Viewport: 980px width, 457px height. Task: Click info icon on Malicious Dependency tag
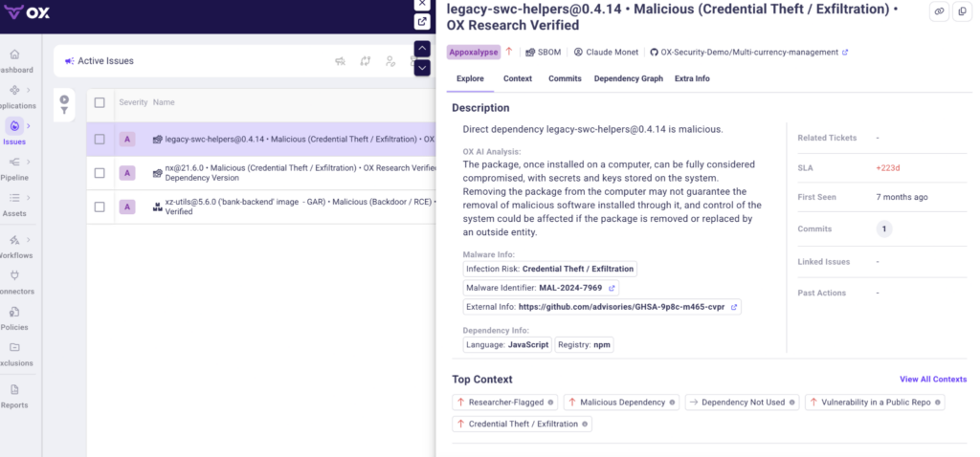coord(672,403)
